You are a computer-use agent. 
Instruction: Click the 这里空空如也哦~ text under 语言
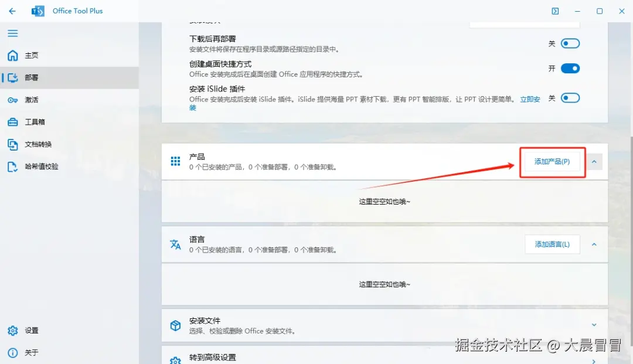384,284
